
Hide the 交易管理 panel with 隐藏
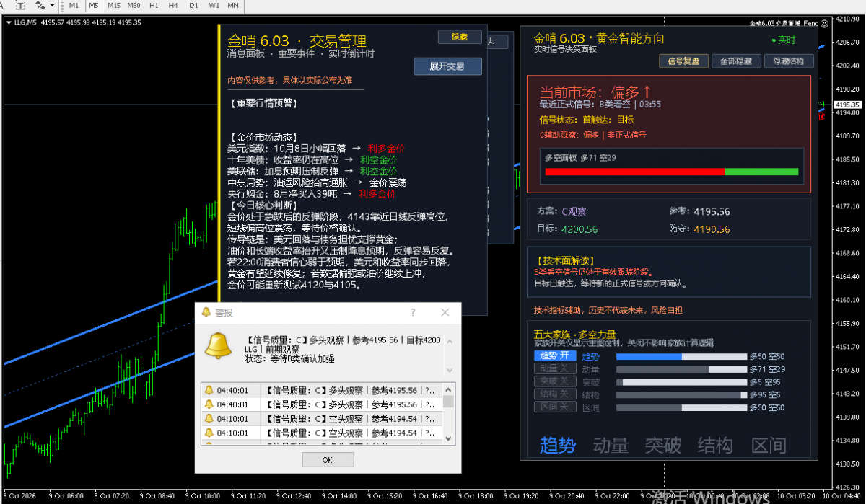pyautogui.click(x=460, y=37)
